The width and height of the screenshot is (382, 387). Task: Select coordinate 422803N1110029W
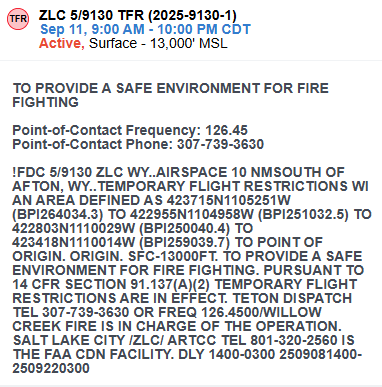pyautogui.click(x=74, y=228)
